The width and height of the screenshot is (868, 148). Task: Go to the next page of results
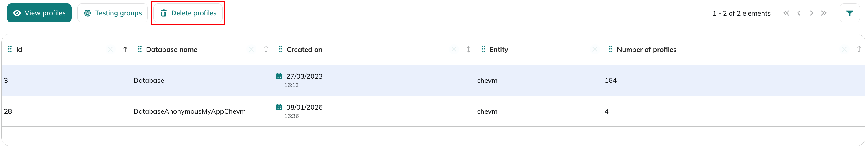[x=811, y=13]
